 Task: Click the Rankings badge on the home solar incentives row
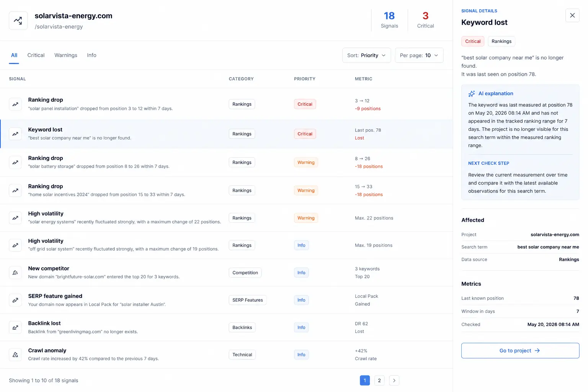242,190
